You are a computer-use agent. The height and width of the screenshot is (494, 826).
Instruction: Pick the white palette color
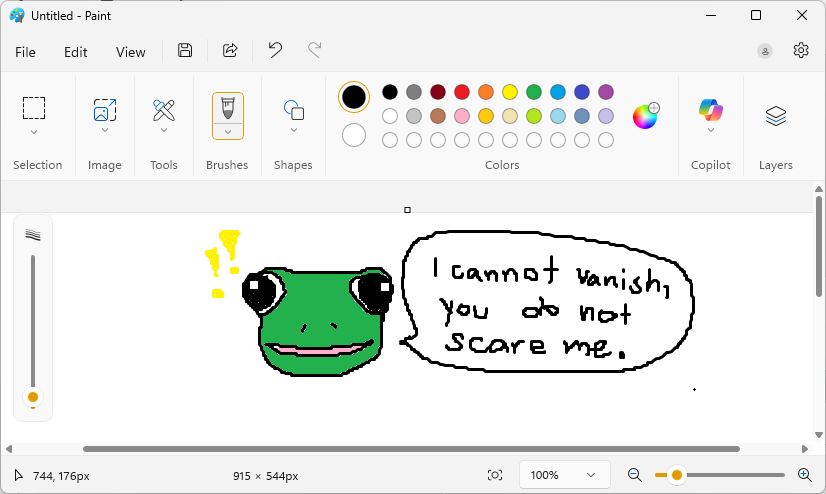point(390,116)
